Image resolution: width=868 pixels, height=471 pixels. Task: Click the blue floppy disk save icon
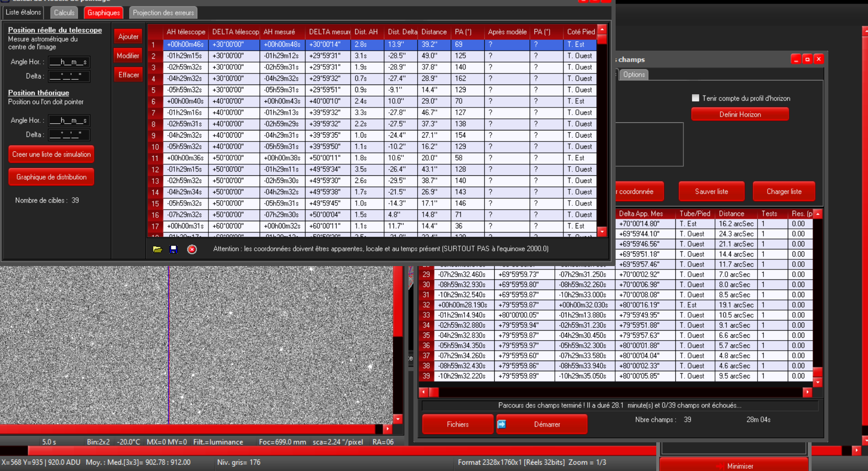click(174, 249)
